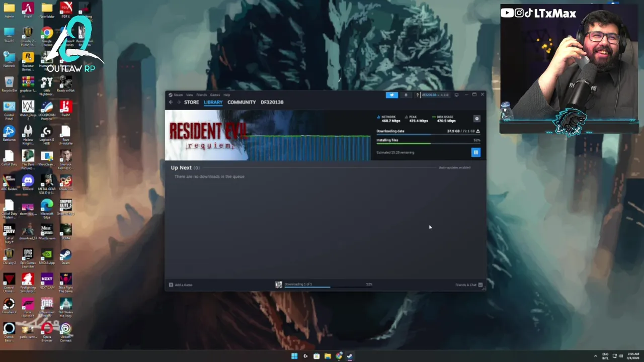Click the Steam help question mark
This screenshot has height=362, width=644.
tap(417, 95)
